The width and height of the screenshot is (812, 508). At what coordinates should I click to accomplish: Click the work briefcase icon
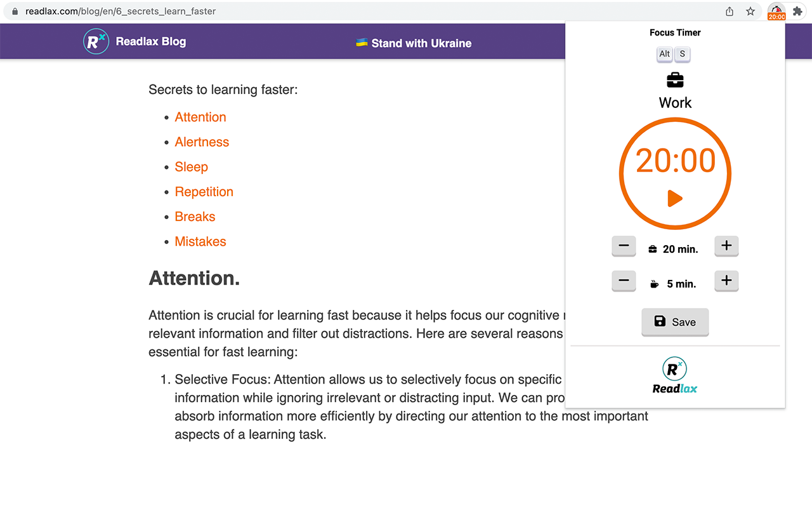tap(675, 81)
